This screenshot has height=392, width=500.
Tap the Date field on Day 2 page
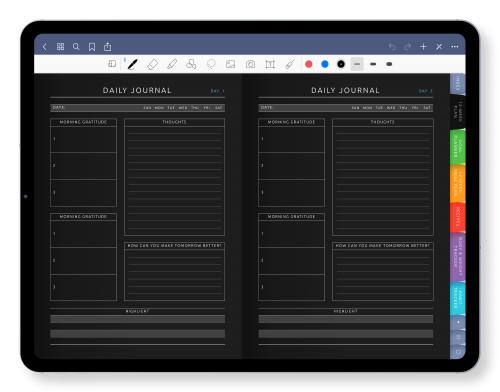[346, 108]
